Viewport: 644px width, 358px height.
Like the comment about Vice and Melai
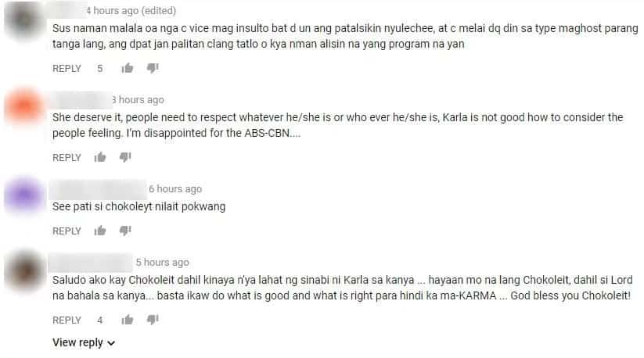[128, 68]
